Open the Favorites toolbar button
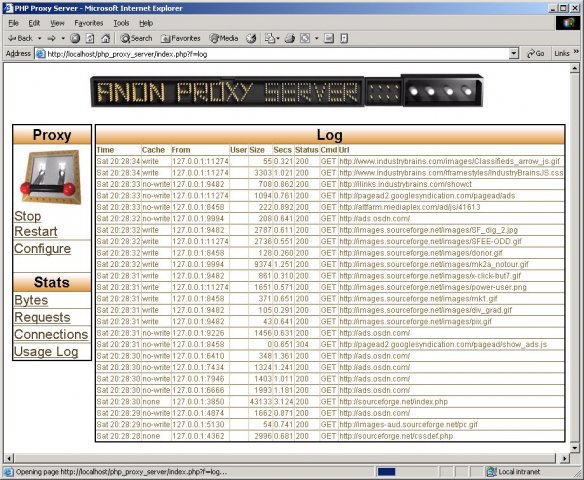The width and height of the screenshot is (584, 480). point(180,38)
